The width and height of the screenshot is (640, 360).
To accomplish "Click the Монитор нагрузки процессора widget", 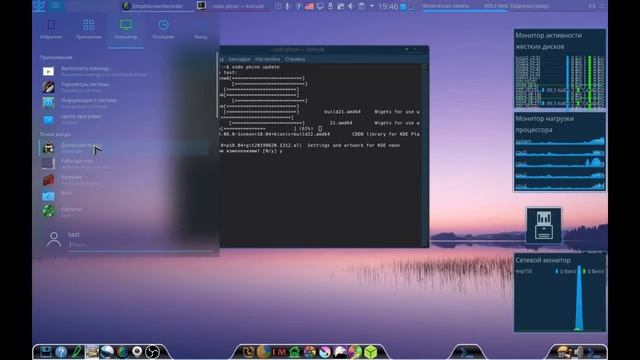I will pyautogui.click(x=560, y=152).
